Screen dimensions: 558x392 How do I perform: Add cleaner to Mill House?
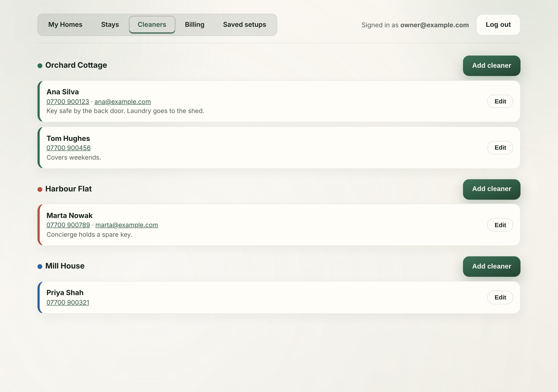491,266
